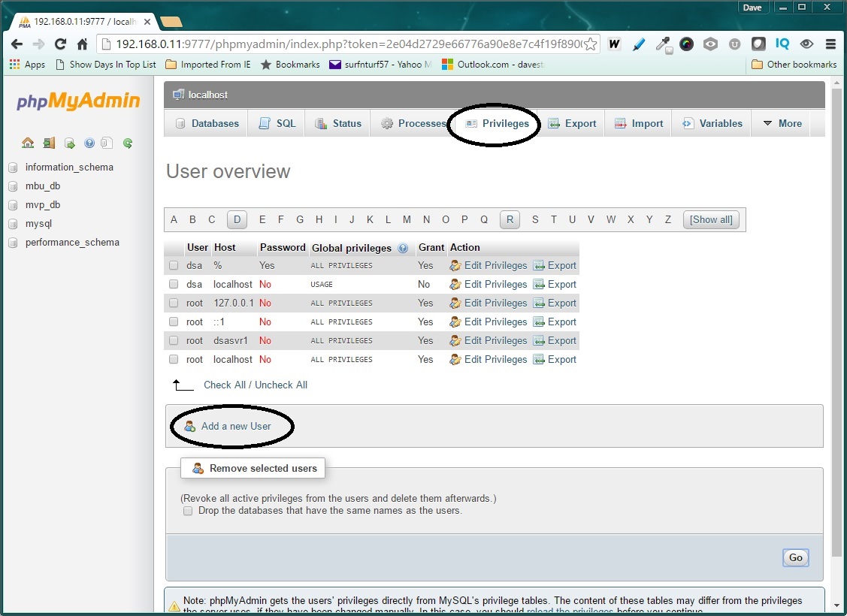
Task: Click Uncheck All link
Action: pyautogui.click(x=281, y=385)
